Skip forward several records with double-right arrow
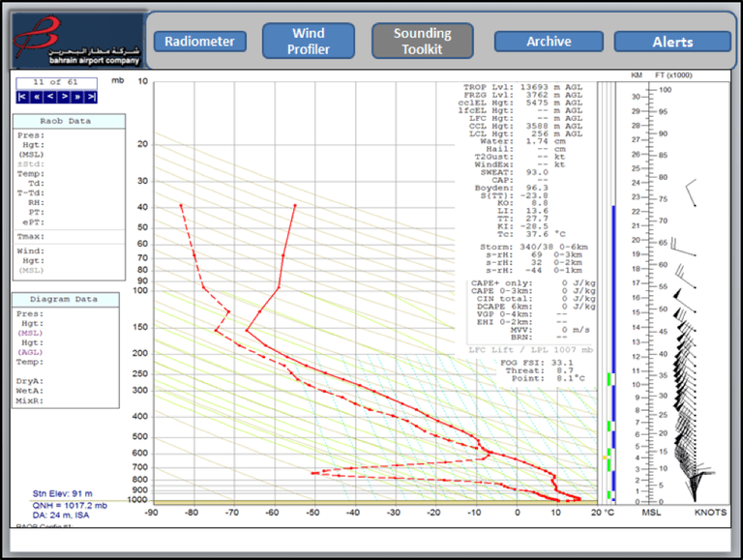Screen dimensions: 743x560 (x=77, y=97)
